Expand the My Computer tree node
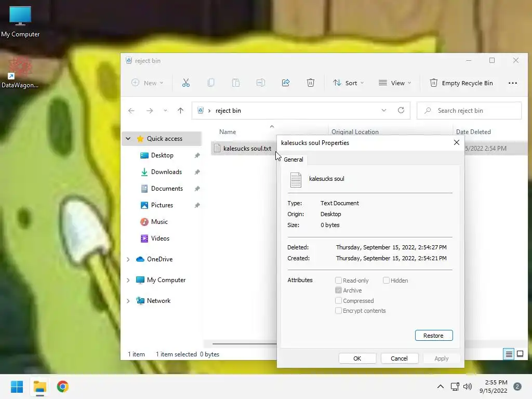Image resolution: width=532 pixels, height=399 pixels. click(x=128, y=280)
